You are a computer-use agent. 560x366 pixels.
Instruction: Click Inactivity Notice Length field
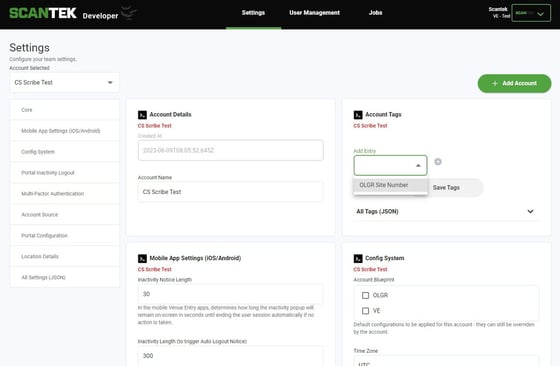(x=231, y=294)
